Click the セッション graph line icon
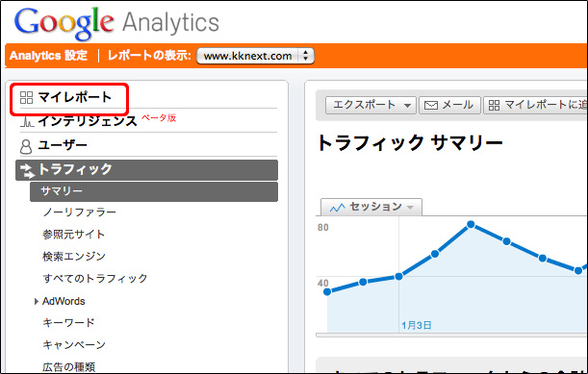This screenshot has width=588, height=374. pos(337,208)
